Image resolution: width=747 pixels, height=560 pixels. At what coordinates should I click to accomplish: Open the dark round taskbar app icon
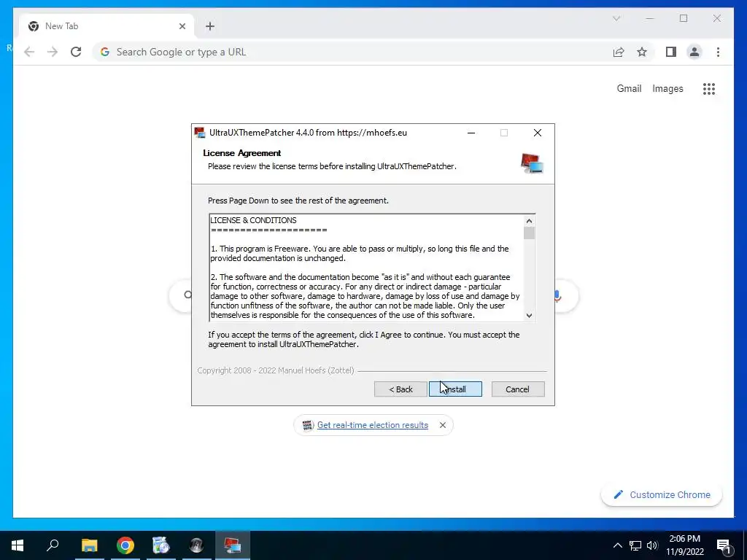tap(197, 545)
